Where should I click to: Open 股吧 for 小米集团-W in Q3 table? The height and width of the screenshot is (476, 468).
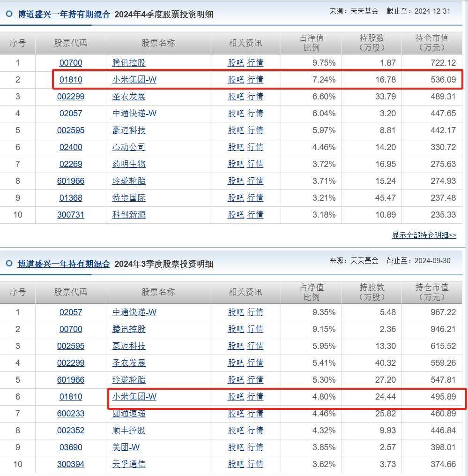(x=236, y=397)
